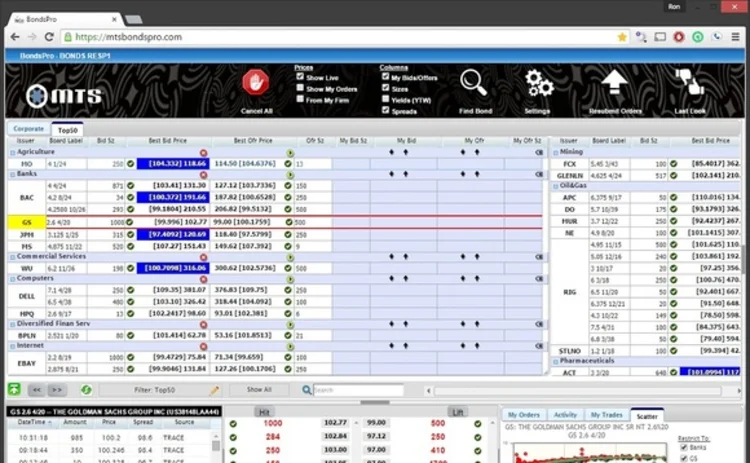This screenshot has height=463, width=750.
Task: Click red cancel-bids icon in Banks row
Action: (204, 175)
